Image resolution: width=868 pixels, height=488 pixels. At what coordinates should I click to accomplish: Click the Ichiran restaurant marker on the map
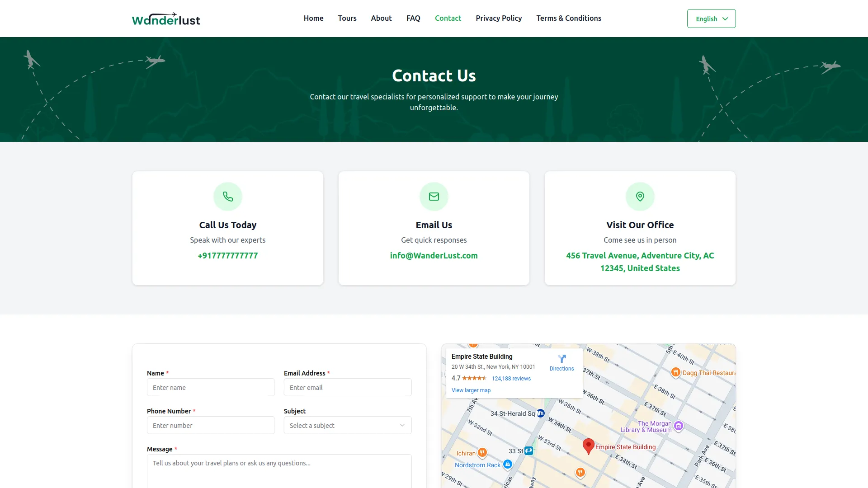click(x=483, y=453)
